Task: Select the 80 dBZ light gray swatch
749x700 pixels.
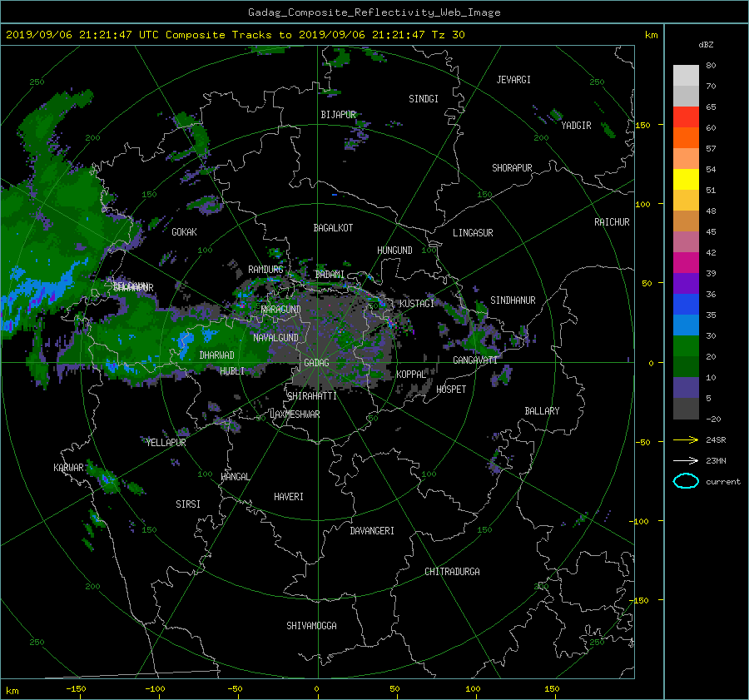Action: [686, 75]
